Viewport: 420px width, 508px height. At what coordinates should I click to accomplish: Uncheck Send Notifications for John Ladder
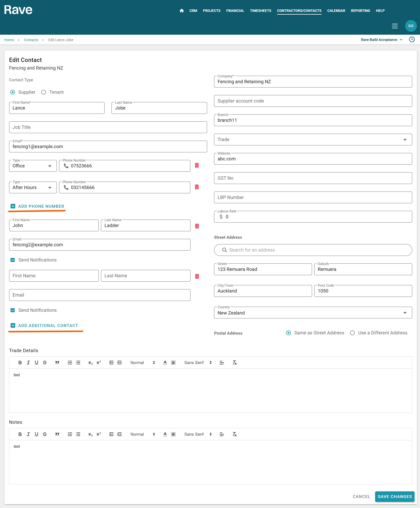13,260
